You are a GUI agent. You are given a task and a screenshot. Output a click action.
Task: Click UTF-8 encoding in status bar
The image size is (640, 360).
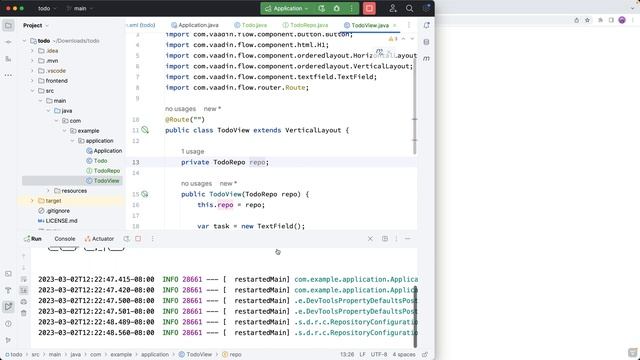click(378, 354)
